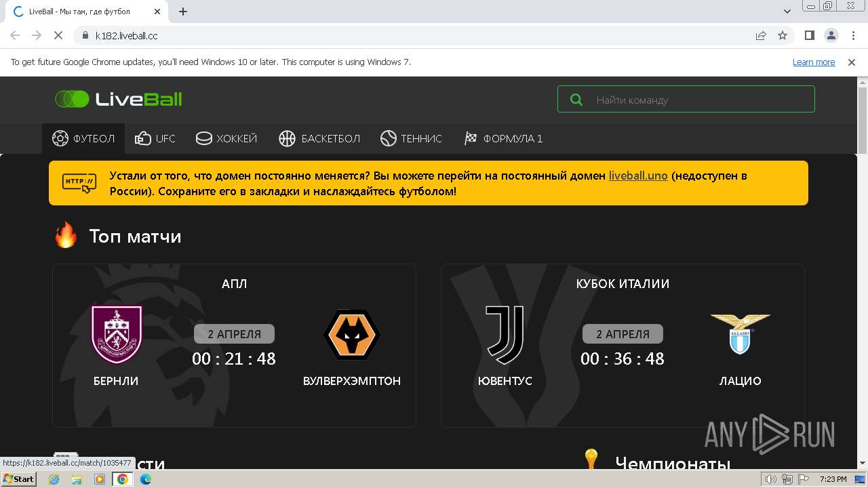Open Microsoft Edge from taskbar
This screenshot has height=488, width=868.
click(x=146, y=479)
